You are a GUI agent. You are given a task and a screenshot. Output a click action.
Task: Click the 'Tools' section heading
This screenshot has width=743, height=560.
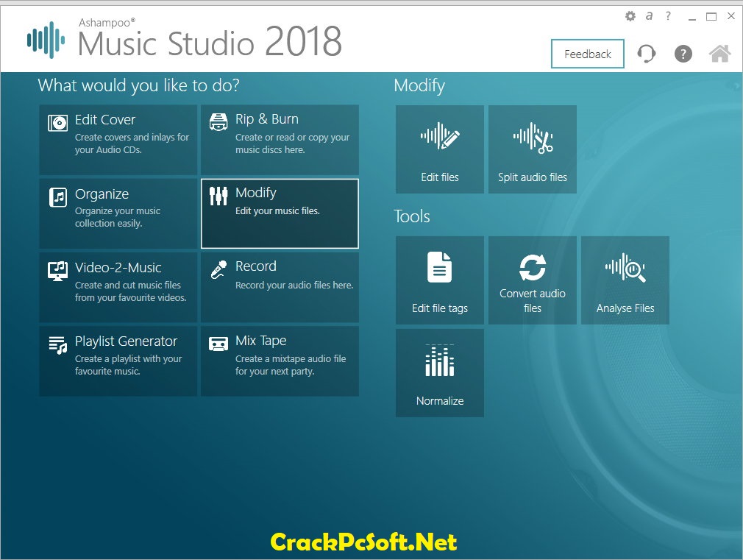point(412,216)
